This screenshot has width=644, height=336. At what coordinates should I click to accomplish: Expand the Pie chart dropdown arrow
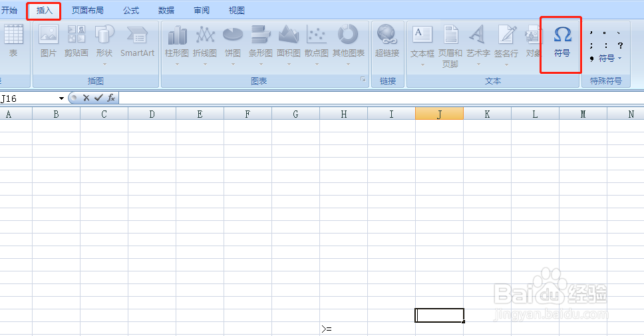pos(233,64)
